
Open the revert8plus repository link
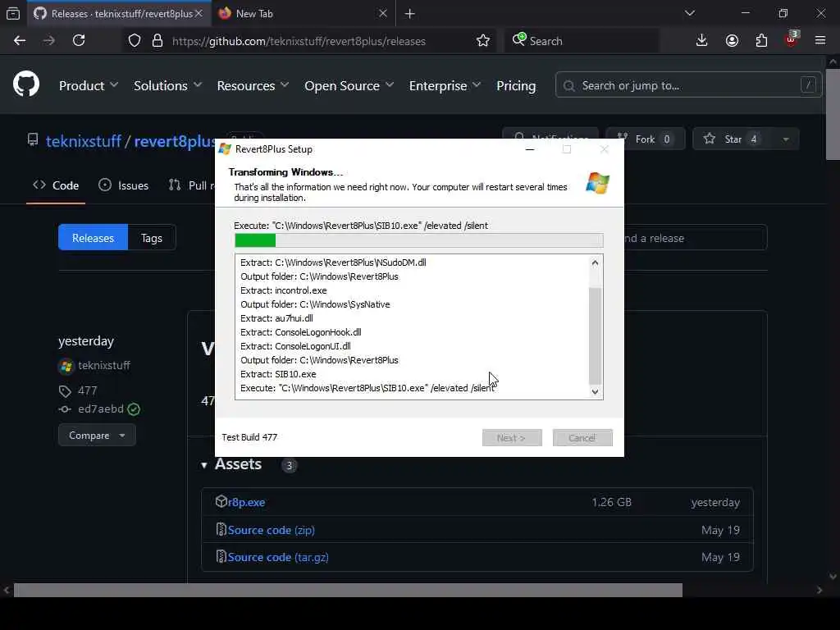174,141
